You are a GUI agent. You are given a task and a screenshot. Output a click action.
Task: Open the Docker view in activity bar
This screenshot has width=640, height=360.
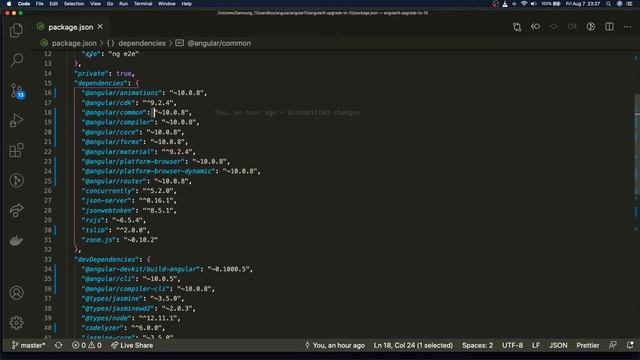tap(16, 241)
